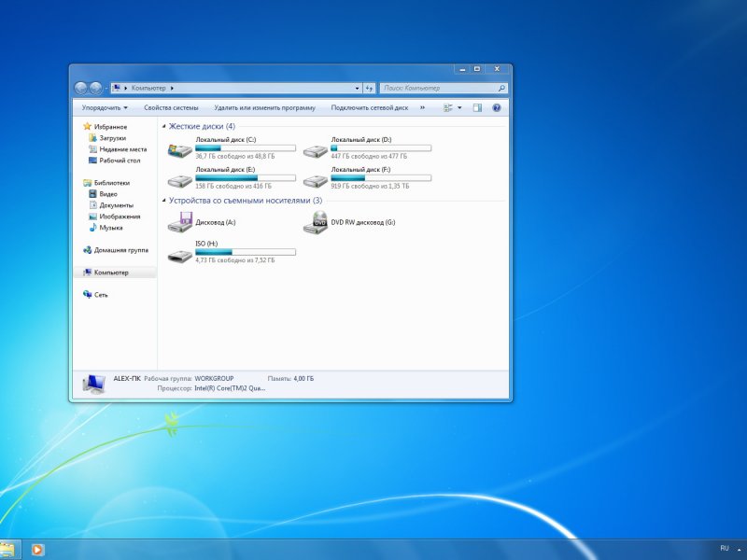Click the Search Компьютер input field
Viewport: 747px width, 560px height.
438,88
